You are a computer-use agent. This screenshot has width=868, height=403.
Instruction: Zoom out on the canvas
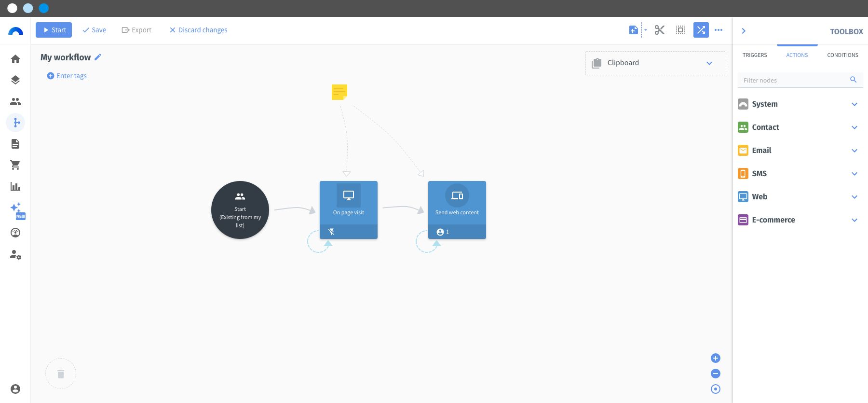click(x=716, y=374)
